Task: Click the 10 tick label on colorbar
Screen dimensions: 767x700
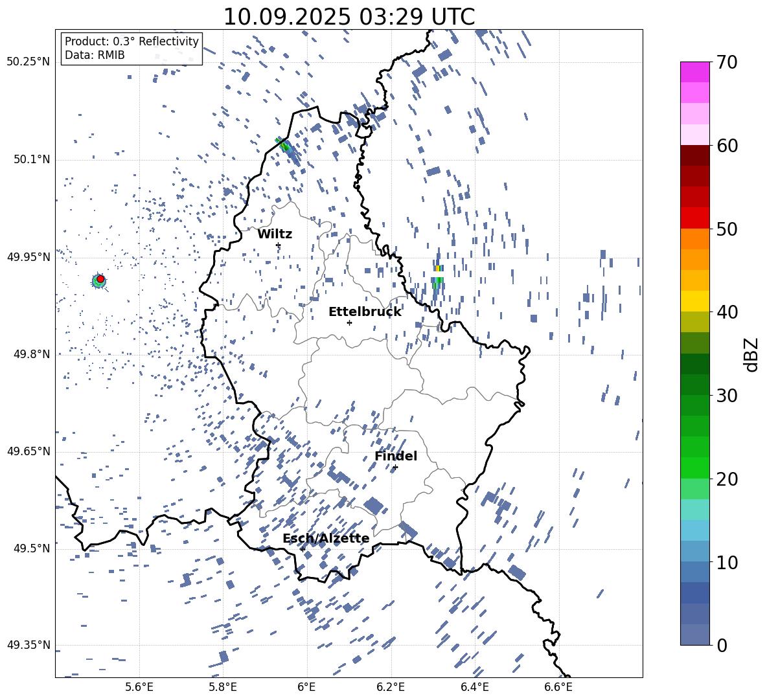Action: click(726, 562)
